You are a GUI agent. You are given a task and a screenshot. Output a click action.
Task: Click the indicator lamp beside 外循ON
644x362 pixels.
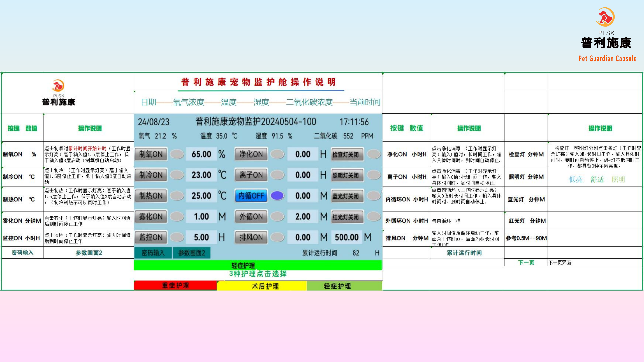277,216
